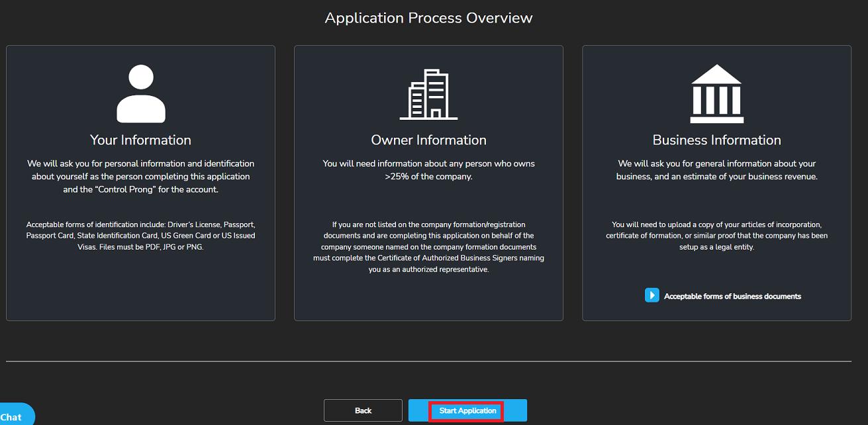Open the Chat widget

coord(13,416)
